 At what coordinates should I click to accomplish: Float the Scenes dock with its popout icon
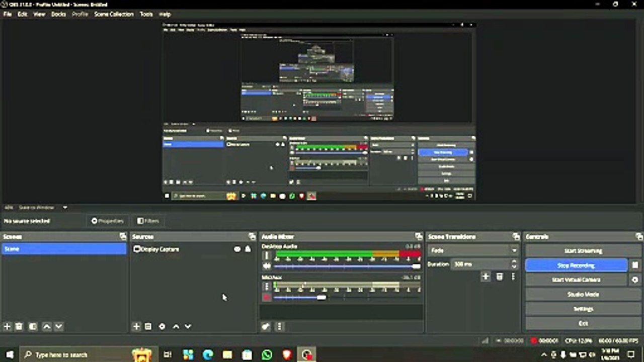pyautogui.click(x=123, y=236)
